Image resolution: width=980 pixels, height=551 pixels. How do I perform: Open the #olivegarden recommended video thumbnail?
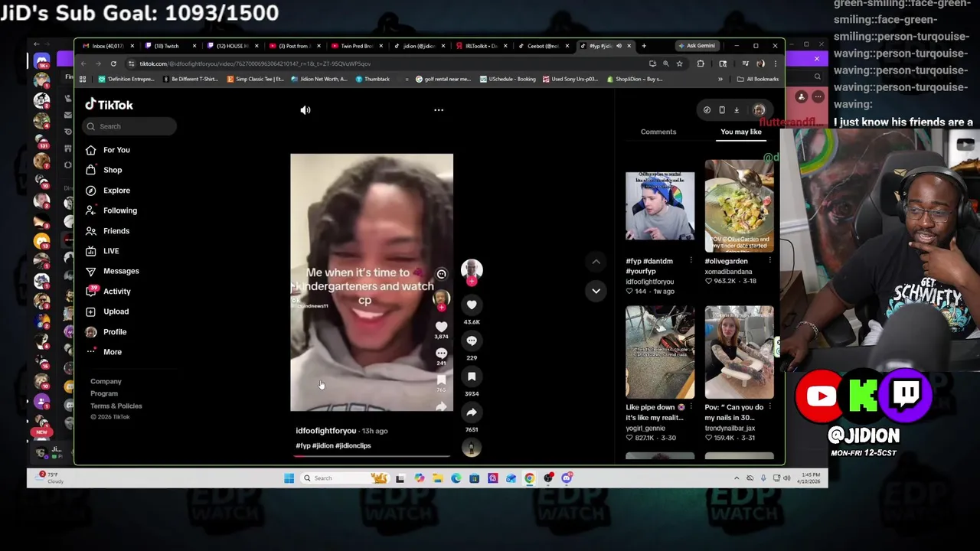tap(739, 206)
